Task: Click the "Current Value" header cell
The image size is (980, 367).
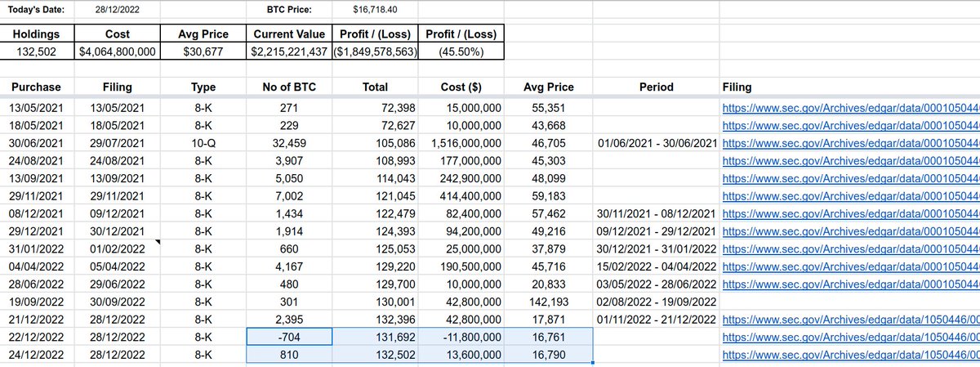Action: pyautogui.click(x=289, y=34)
